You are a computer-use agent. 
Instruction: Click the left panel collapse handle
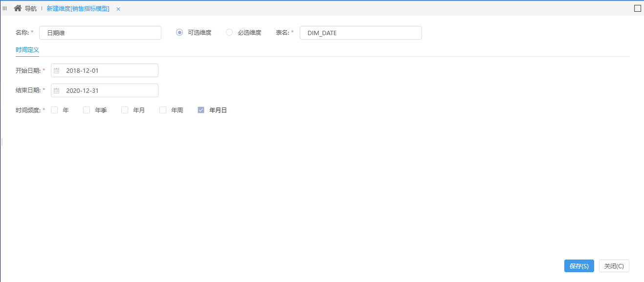click(x=1, y=141)
